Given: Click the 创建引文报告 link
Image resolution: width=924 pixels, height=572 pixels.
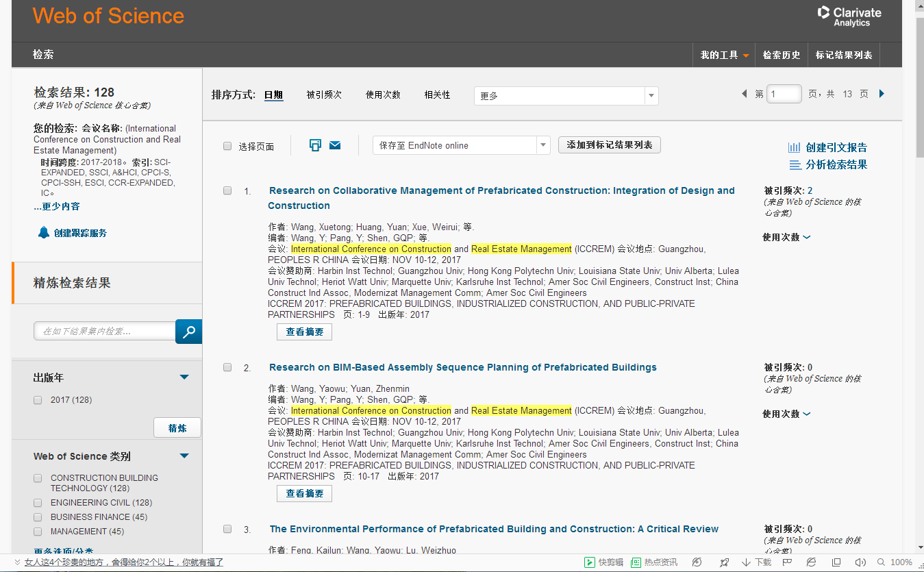Looking at the screenshot, I should point(836,147).
